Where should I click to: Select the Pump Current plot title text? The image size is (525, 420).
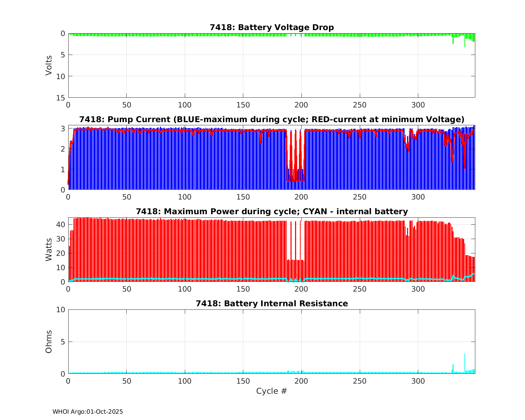pos(272,119)
